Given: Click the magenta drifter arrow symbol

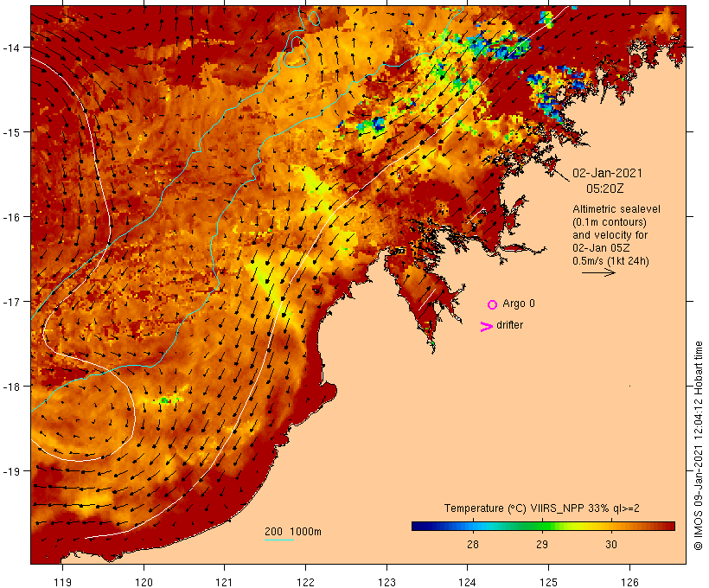Looking at the screenshot, I should [486, 327].
